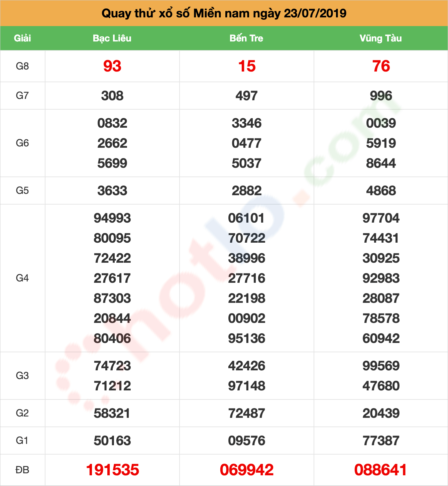Select G6 number 5919
This screenshot has height=486, width=448.
coord(381,143)
